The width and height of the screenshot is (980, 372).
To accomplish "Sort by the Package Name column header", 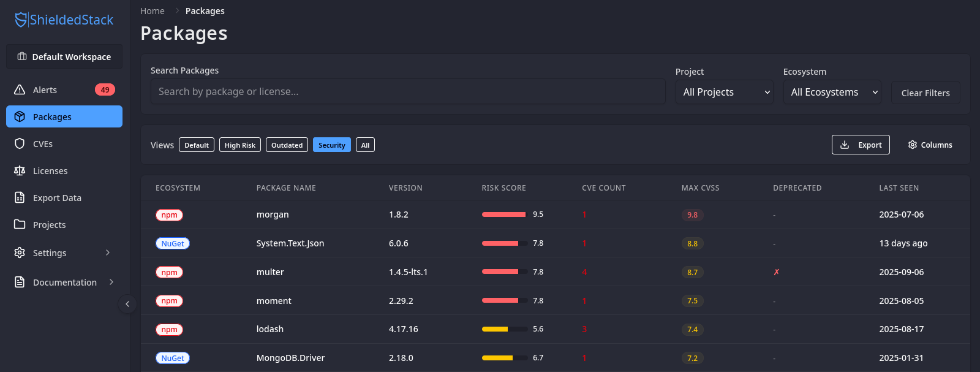I will tap(286, 188).
